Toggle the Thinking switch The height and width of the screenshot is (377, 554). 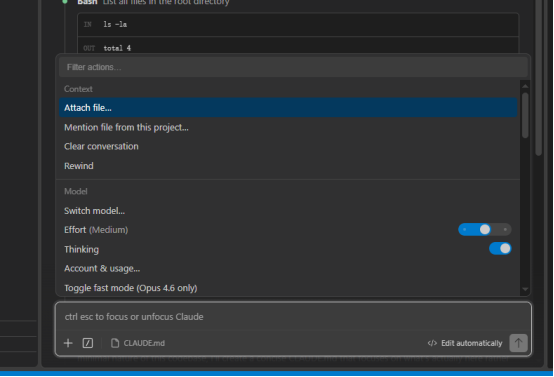click(x=500, y=249)
